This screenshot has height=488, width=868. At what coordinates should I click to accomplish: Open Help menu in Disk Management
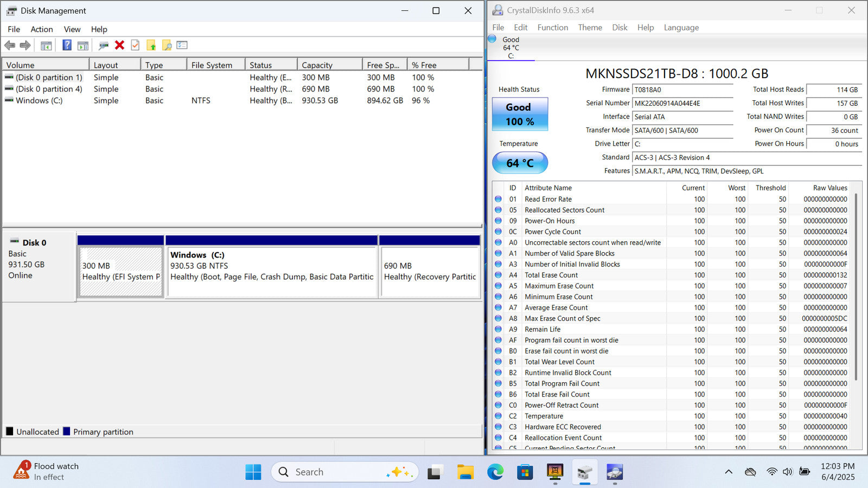point(99,29)
